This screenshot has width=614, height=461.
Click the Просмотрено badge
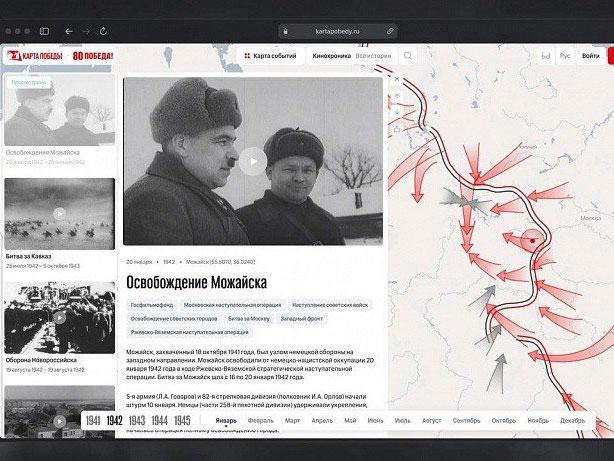click(29, 82)
